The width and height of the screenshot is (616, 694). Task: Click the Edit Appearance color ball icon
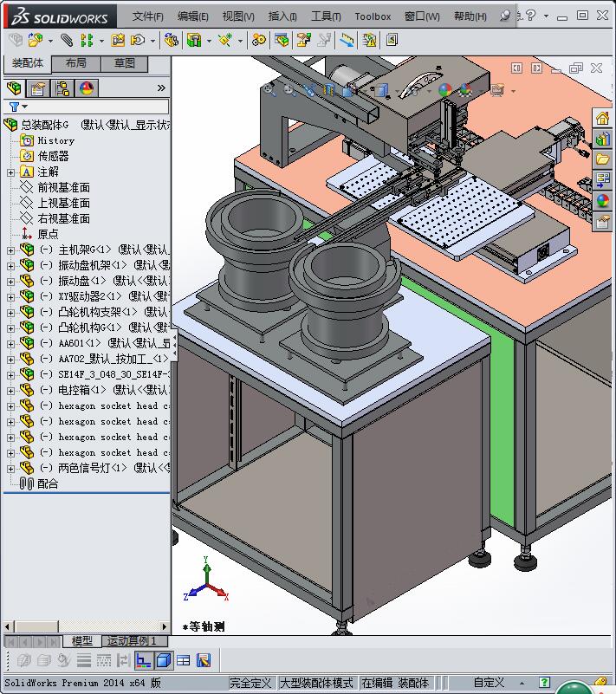(x=445, y=90)
